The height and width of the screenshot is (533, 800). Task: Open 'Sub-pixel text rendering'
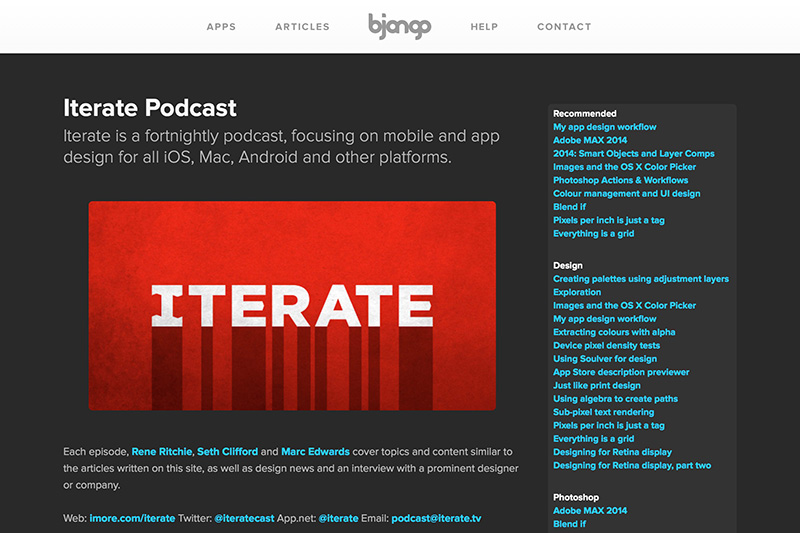click(604, 412)
